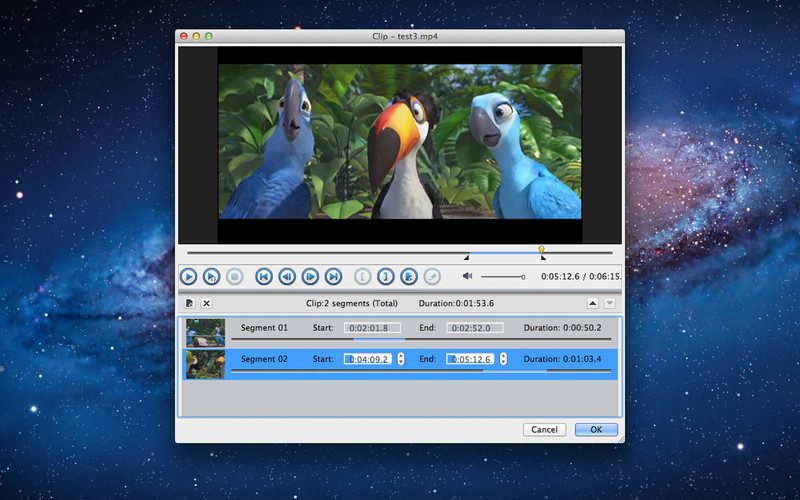Set segment end with right bracket icon

[386, 277]
